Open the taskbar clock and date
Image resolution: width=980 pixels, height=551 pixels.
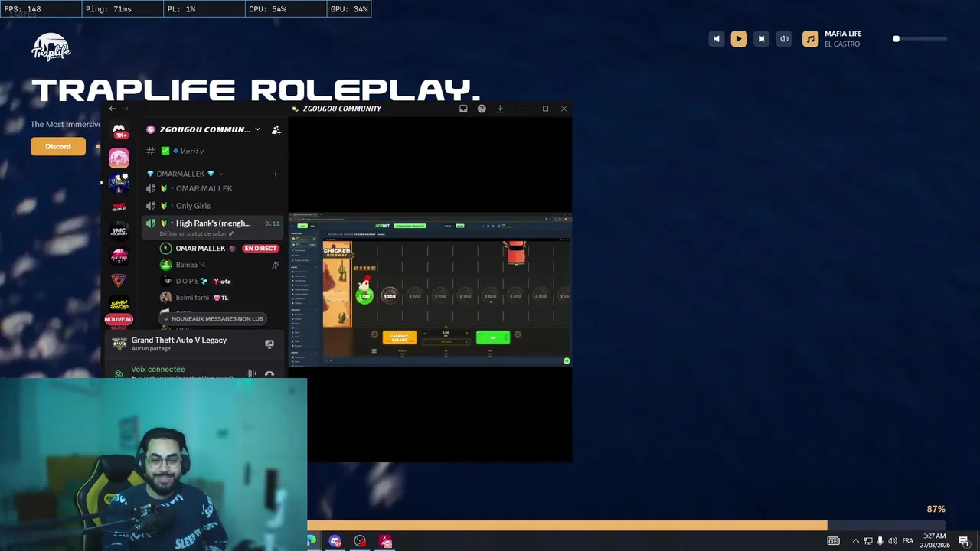(x=934, y=540)
